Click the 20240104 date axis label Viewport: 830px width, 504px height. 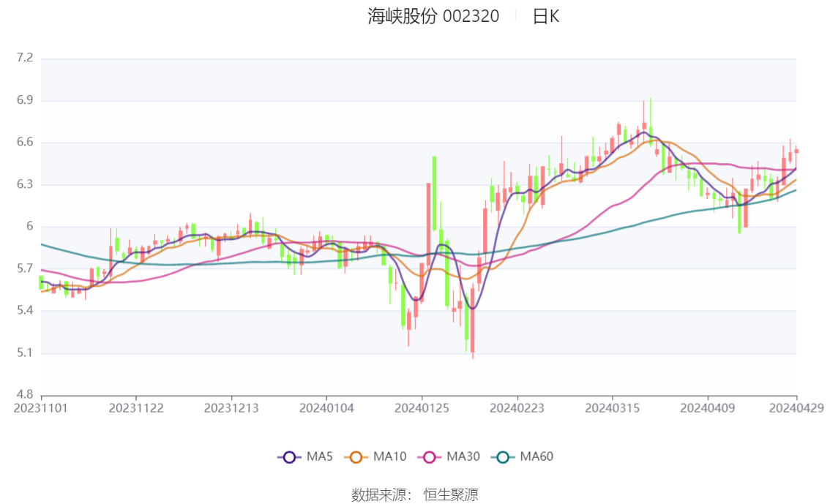326,408
